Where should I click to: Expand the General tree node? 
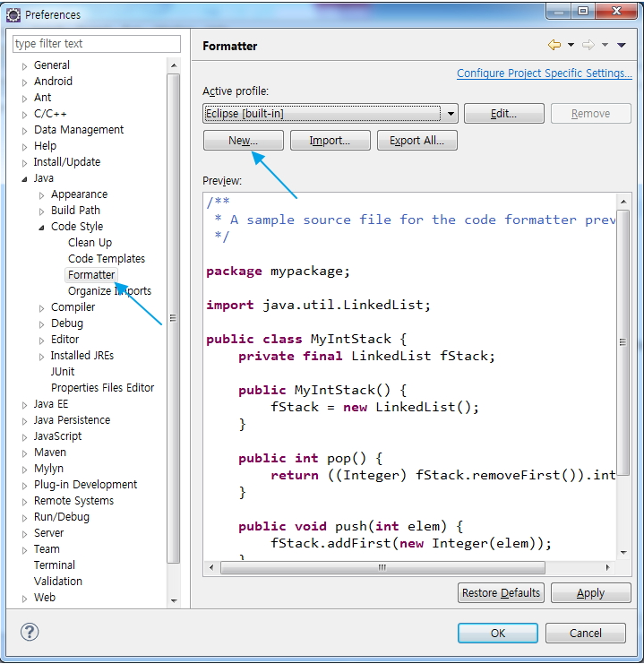(24, 66)
